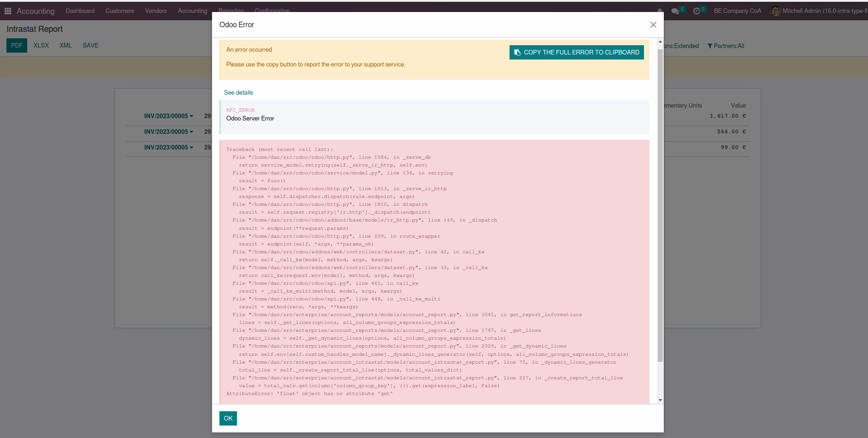The height and width of the screenshot is (438, 868).
Task: Export the report as XML
Action: coord(66,45)
